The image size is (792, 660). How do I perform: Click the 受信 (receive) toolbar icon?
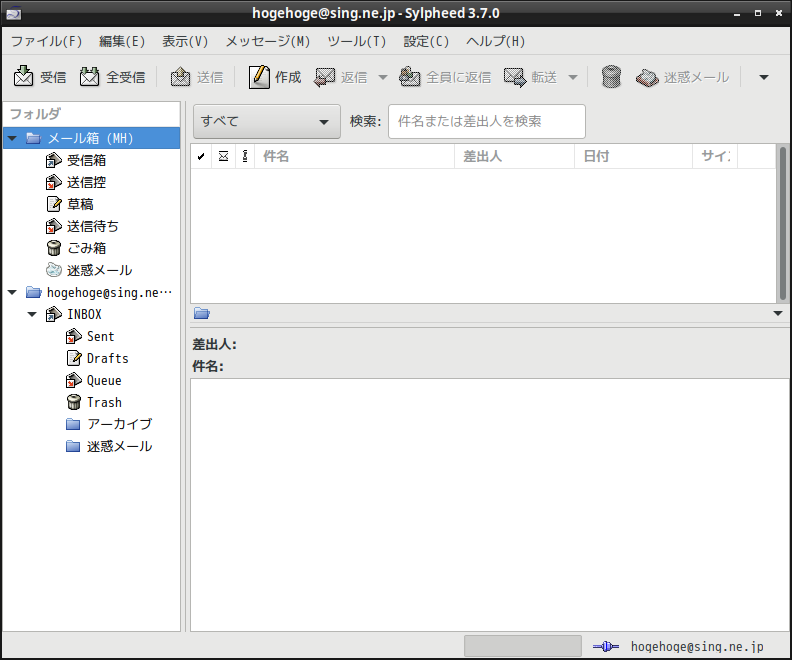click(x=23, y=77)
